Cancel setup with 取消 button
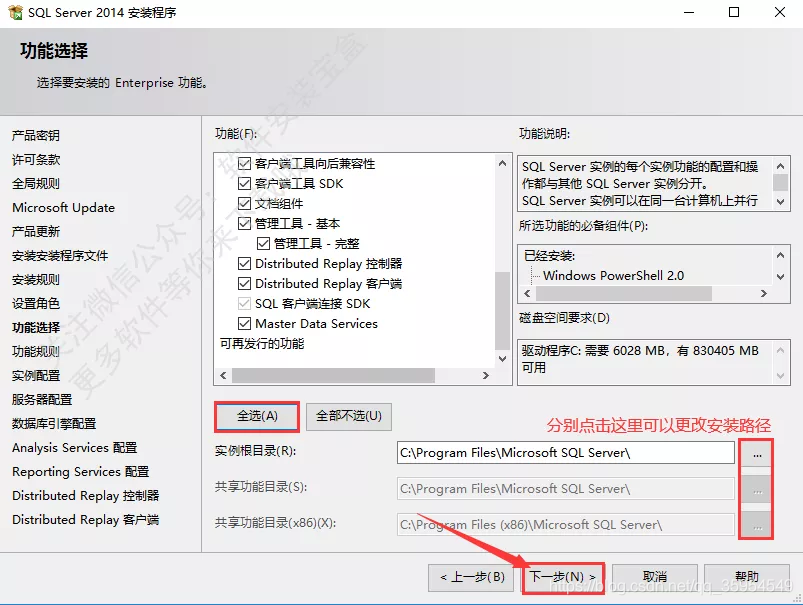The image size is (803, 605). 654,577
